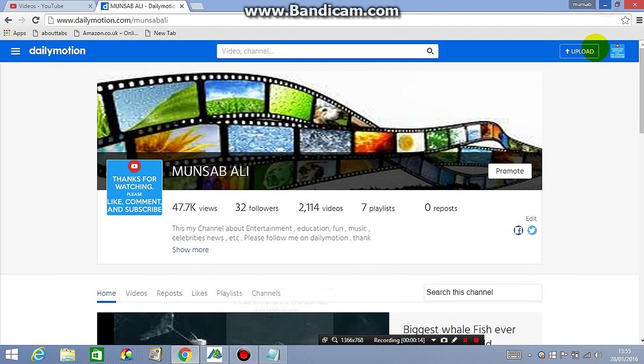Screen dimensions: 644x364
Task: Select the Home channel tab
Action: pos(106,293)
